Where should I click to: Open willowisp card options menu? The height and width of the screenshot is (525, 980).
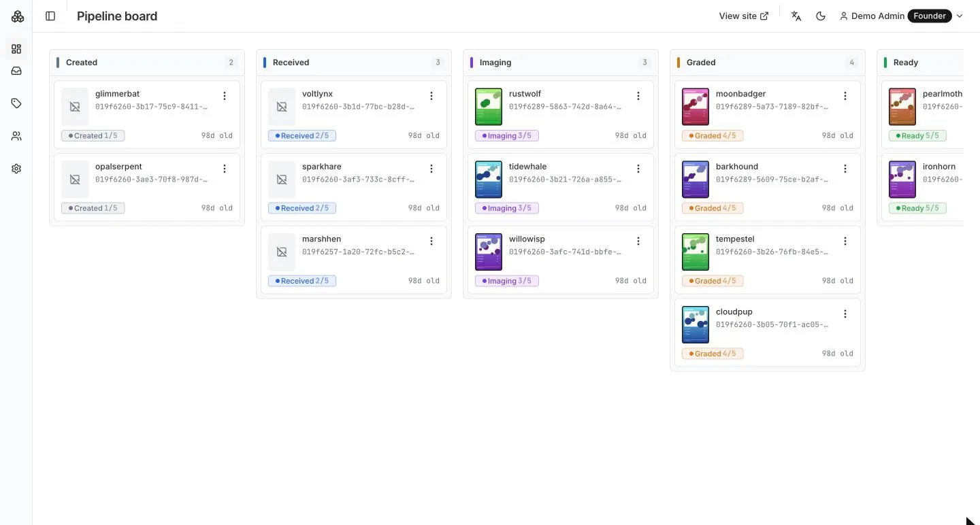(638, 241)
